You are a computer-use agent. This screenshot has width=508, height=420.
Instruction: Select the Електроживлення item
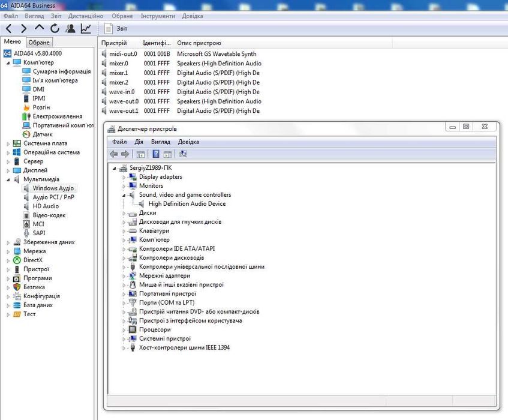[58, 116]
